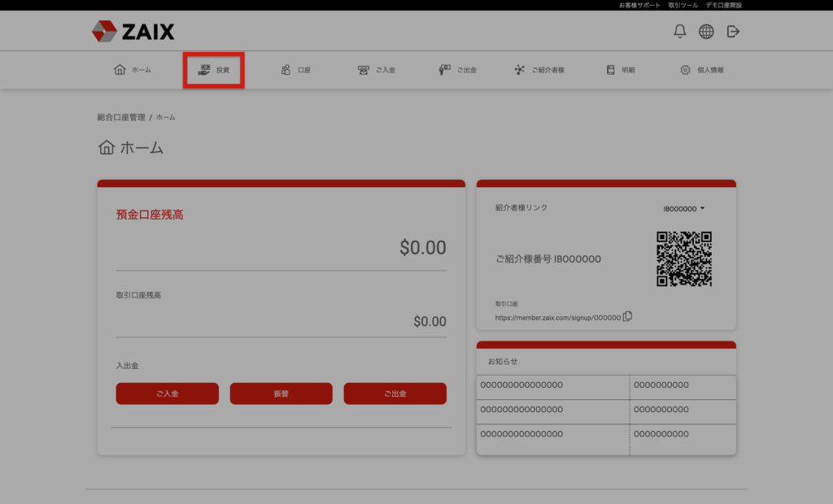The height and width of the screenshot is (504, 833).
Task: Open the 明細 statement tab
Action: click(620, 70)
